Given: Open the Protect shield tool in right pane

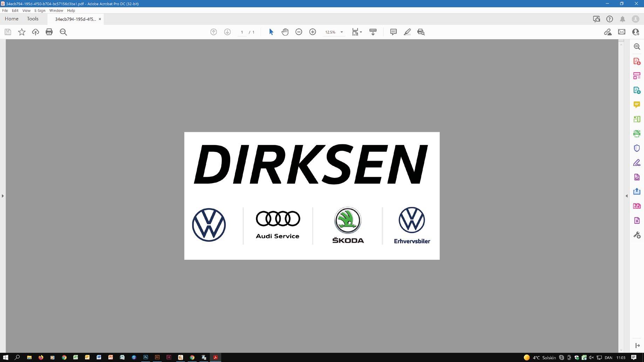Looking at the screenshot, I should pos(637,148).
